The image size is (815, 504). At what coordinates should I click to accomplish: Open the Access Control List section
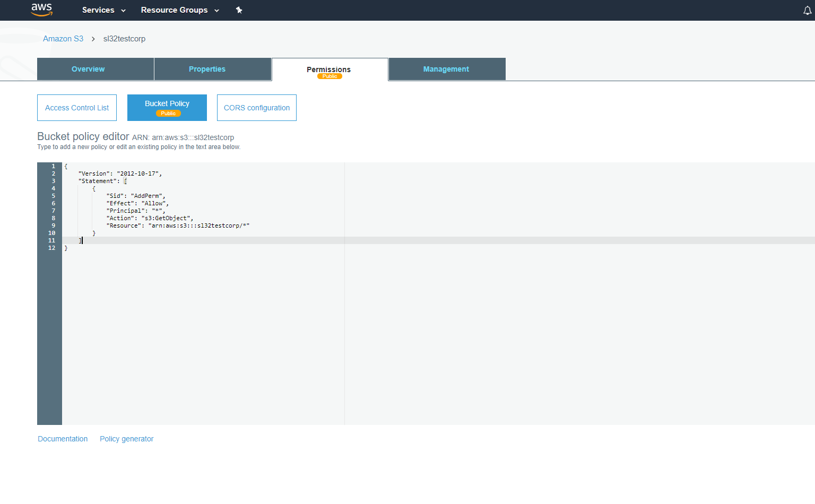click(77, 108)
